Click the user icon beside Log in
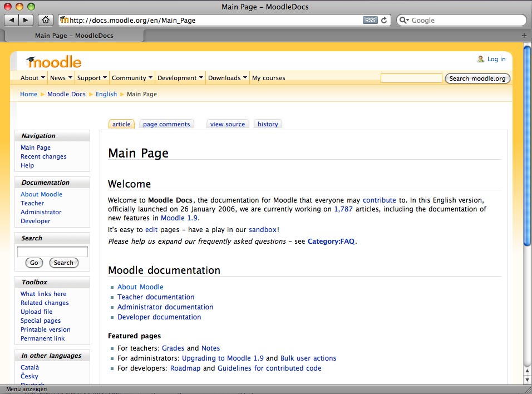 click(x=480, y=59)
